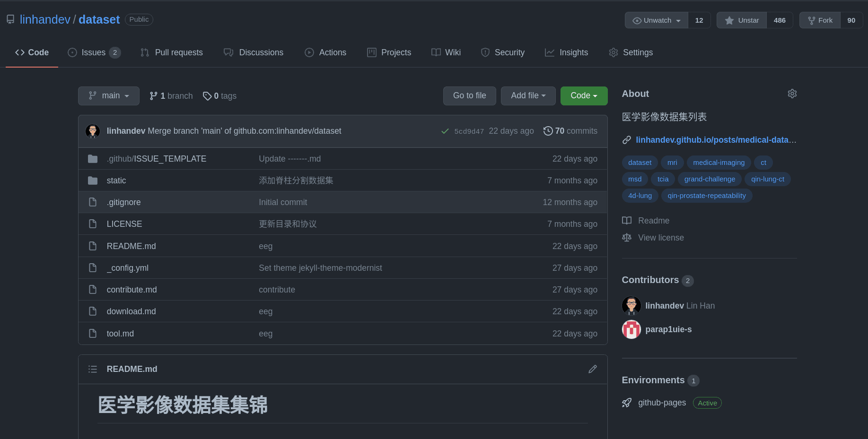Click linhandev's avatar in the commit row
The height and width of the screenshot is (439, 868).
[93, 131]
